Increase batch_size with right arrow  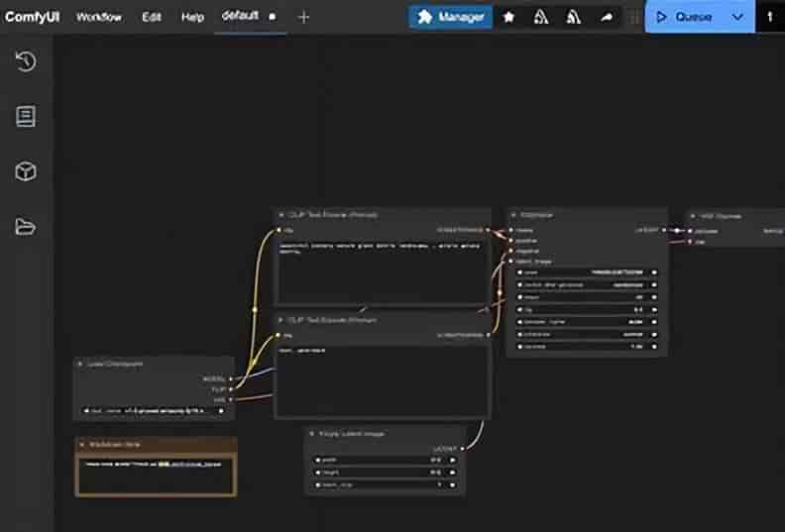453,485
